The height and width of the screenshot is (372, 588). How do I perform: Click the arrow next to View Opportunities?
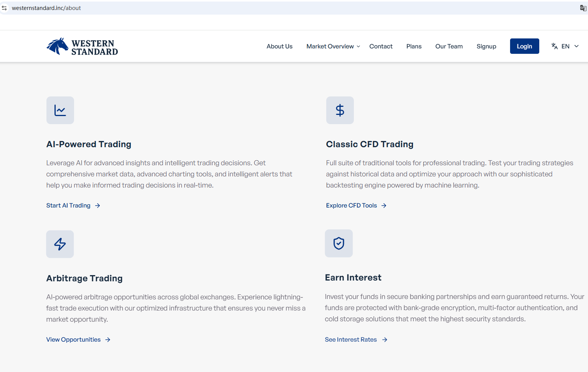(x=108, y=340)
